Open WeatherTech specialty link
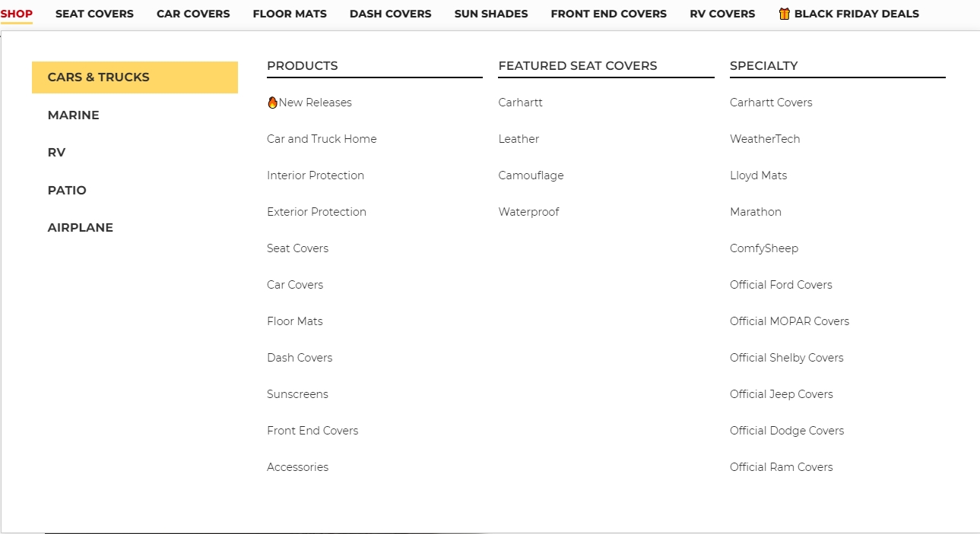Viewport: 980px width, 534px height. click(765, 139)
